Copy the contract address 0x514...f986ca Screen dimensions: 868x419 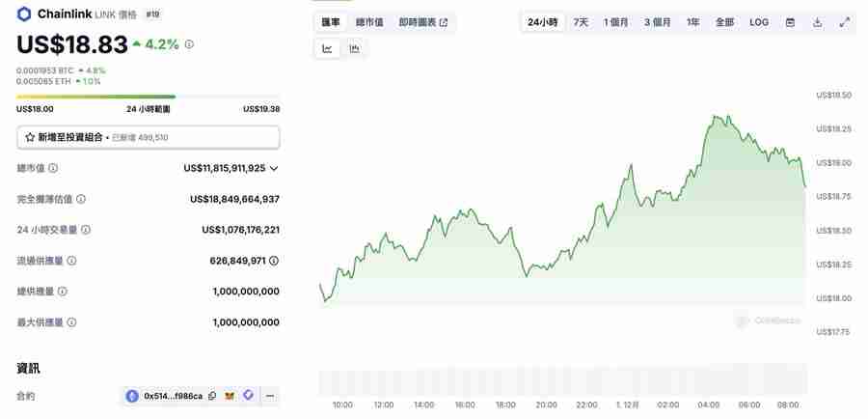[212, 396]
